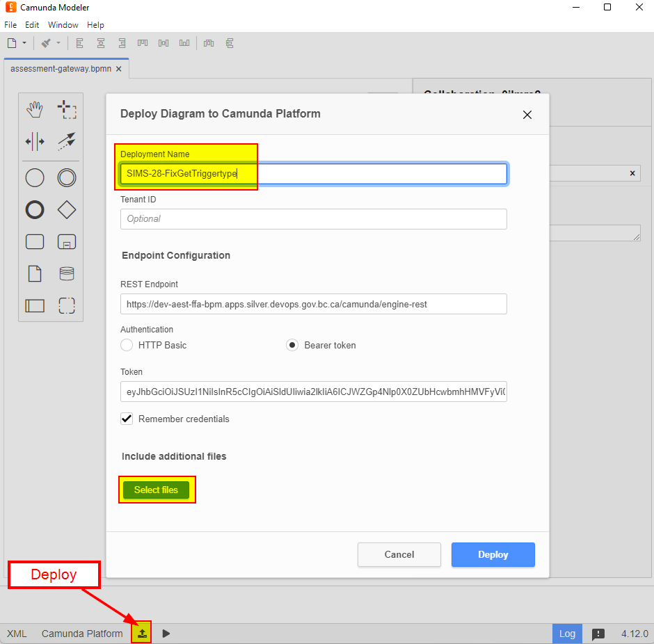This screenshot has width=654, height=644.
Task: Click the REST Endpoint field
Action: click(x=314, y=304)
